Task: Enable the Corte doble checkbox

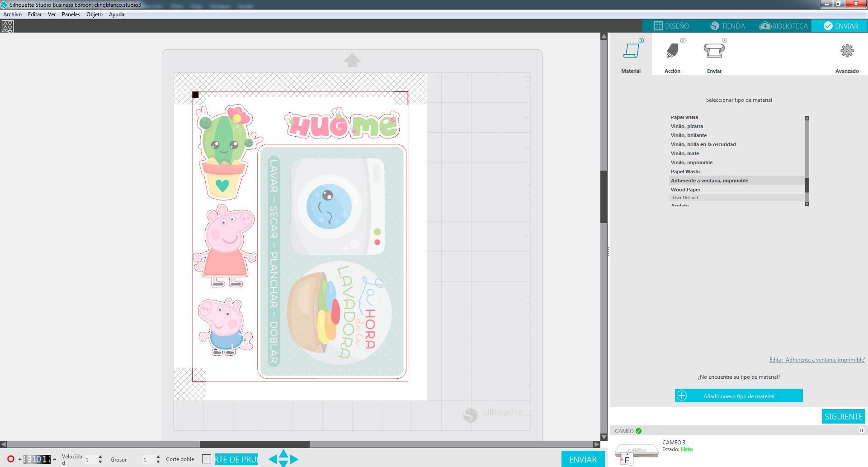Action: coord(207,459)
